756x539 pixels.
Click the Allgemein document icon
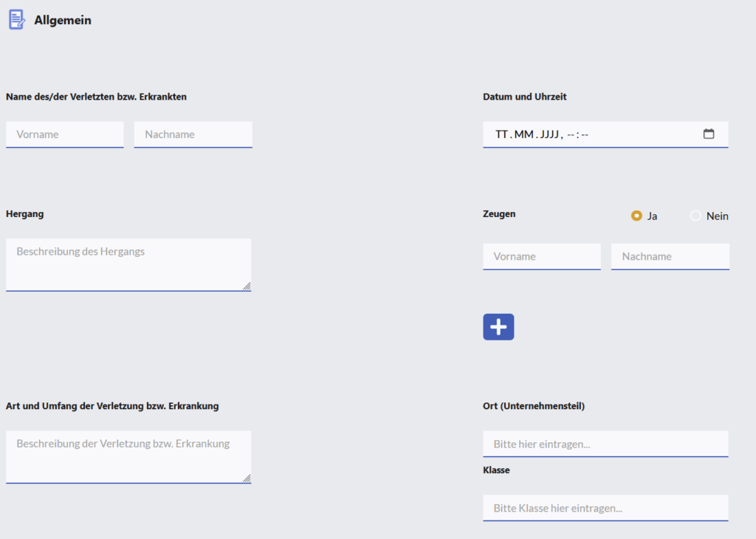(x=16, y=20)
